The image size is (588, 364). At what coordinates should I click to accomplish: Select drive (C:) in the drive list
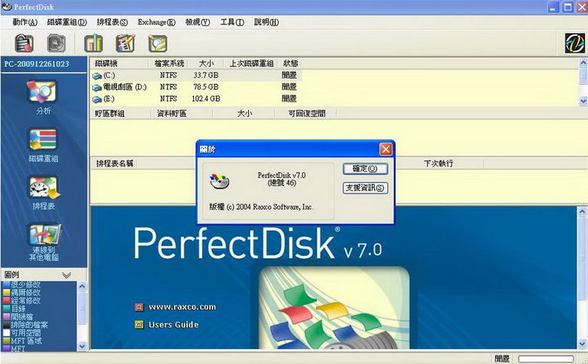(x=106, y=76)
